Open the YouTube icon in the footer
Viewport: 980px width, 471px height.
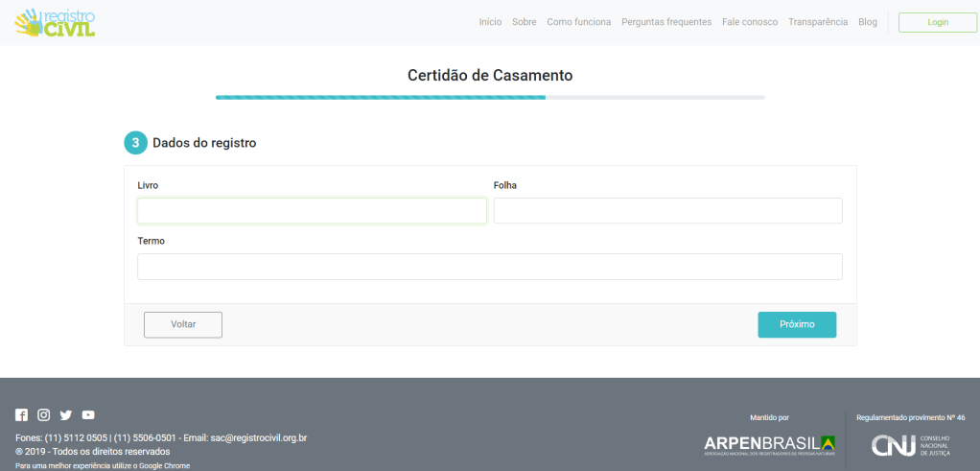pyautogui.click(x=88, y=414)
